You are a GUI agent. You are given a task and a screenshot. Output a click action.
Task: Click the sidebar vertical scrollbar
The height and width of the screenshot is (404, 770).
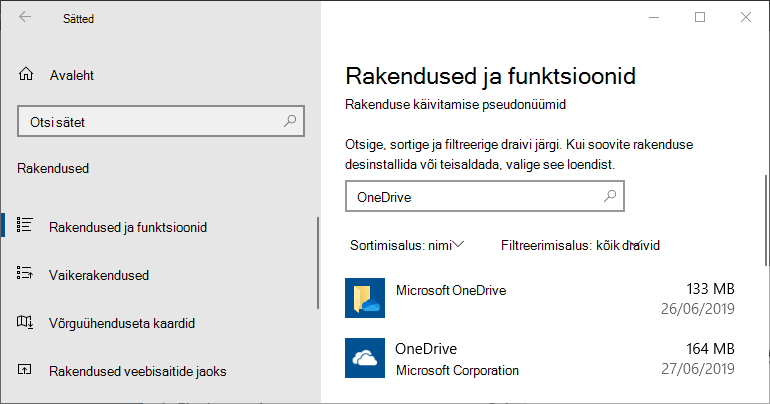click(318, 263)
